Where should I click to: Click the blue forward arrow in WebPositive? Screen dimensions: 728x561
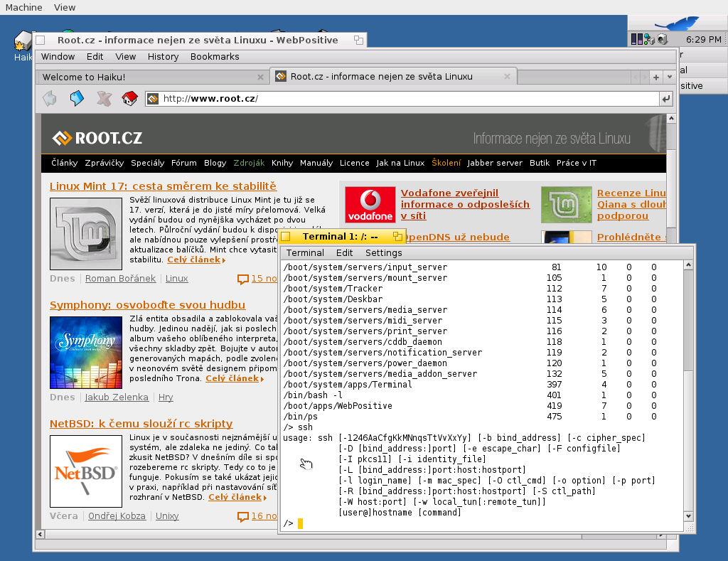[77, 98]
